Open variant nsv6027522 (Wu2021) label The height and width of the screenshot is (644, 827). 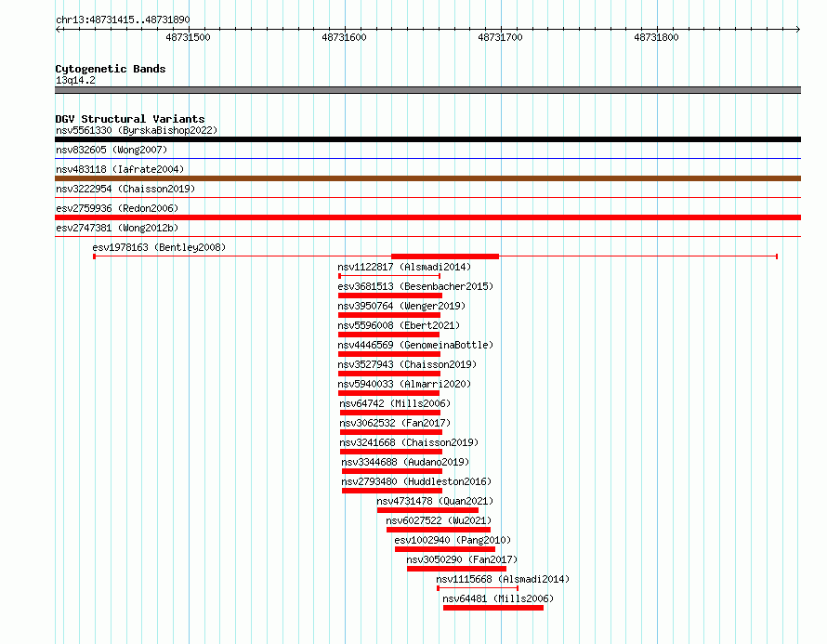tap(439, 520)
